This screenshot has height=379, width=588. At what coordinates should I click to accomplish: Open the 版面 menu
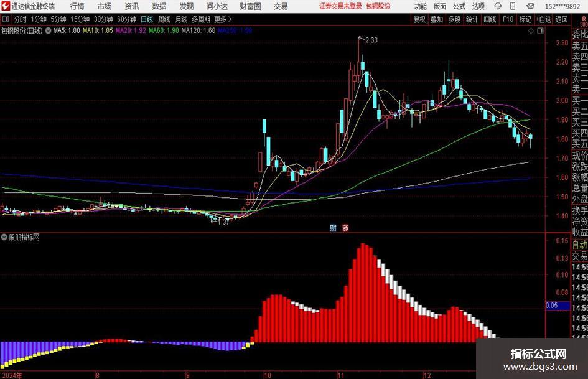tap(439, 6)
